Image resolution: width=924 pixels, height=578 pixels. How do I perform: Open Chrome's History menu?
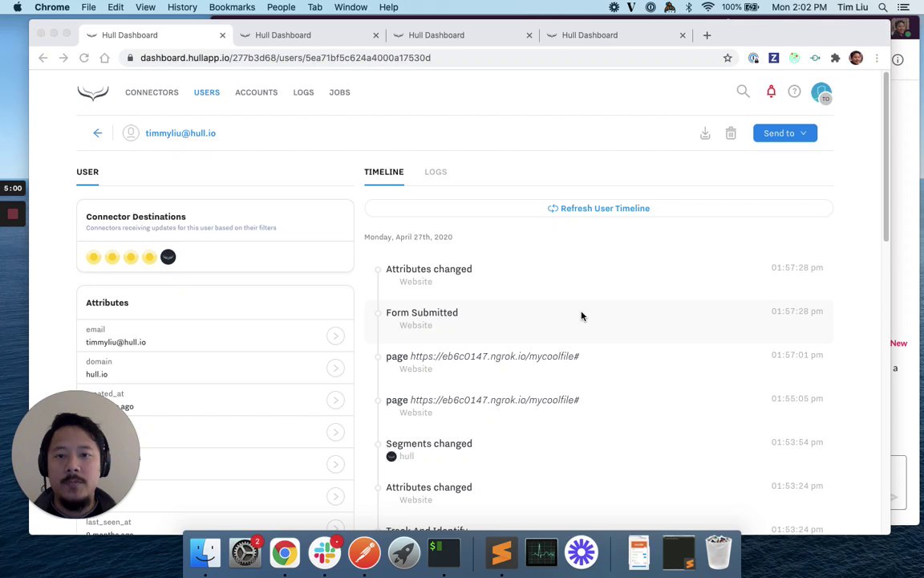pyautogui.click(x=182, y=7)
